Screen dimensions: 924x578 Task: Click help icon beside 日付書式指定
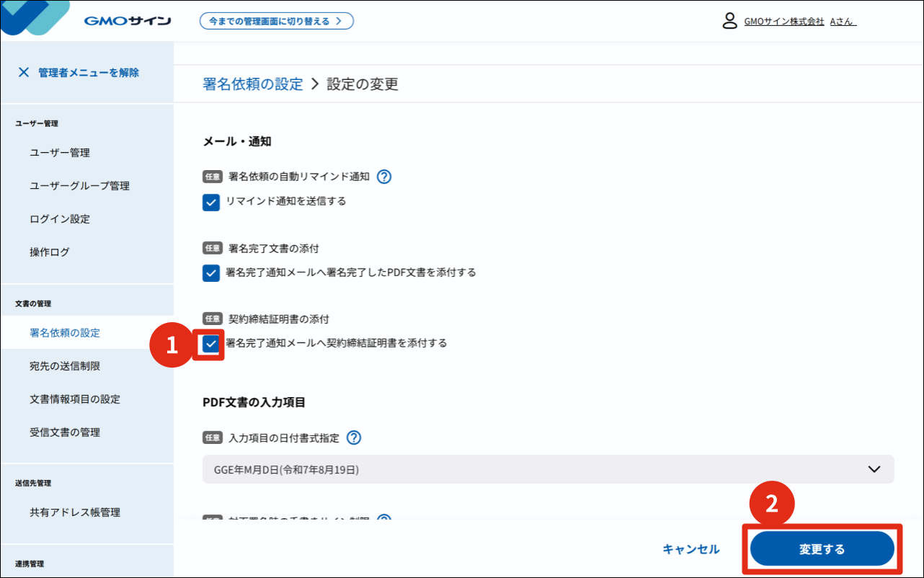coord(354,437)
